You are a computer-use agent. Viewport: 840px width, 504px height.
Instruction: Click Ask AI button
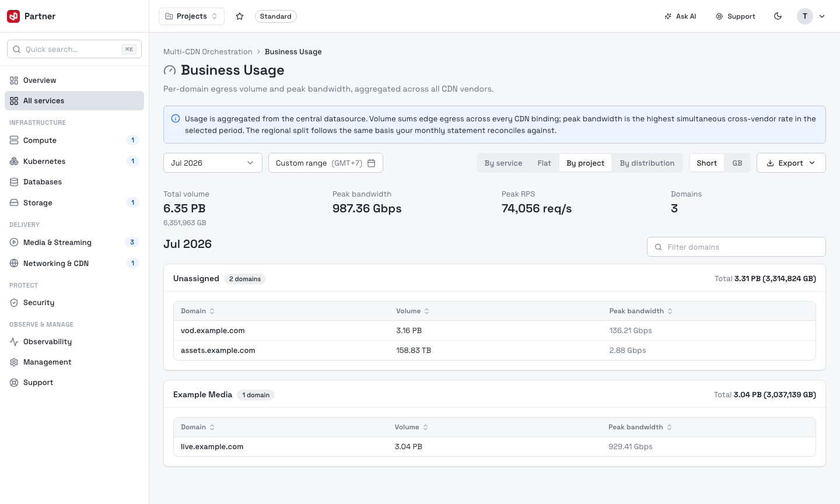680,16
